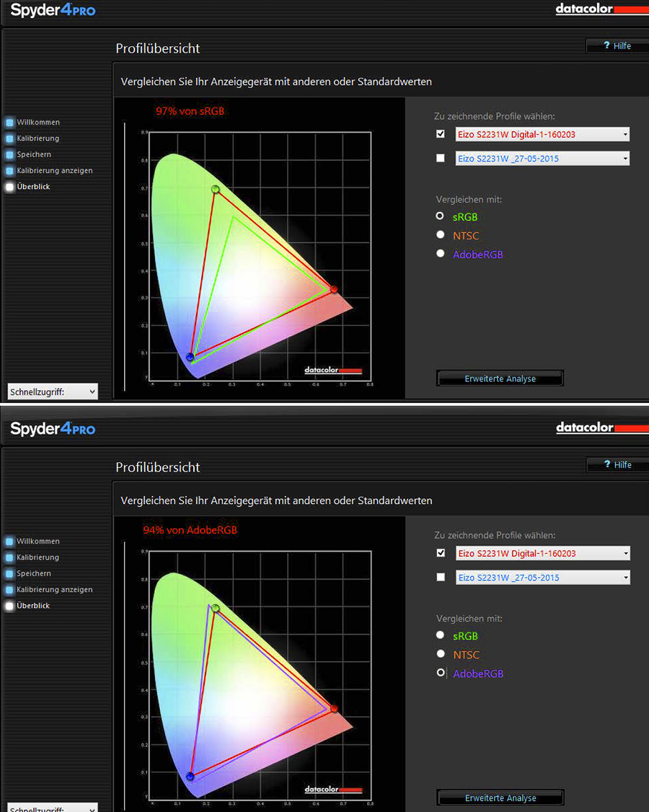The height and width of the screenshot is (812, 649).
Task: Click Kalibrierung anzeigen step icon in the AdobeRGB view
Action: point(9,590)
